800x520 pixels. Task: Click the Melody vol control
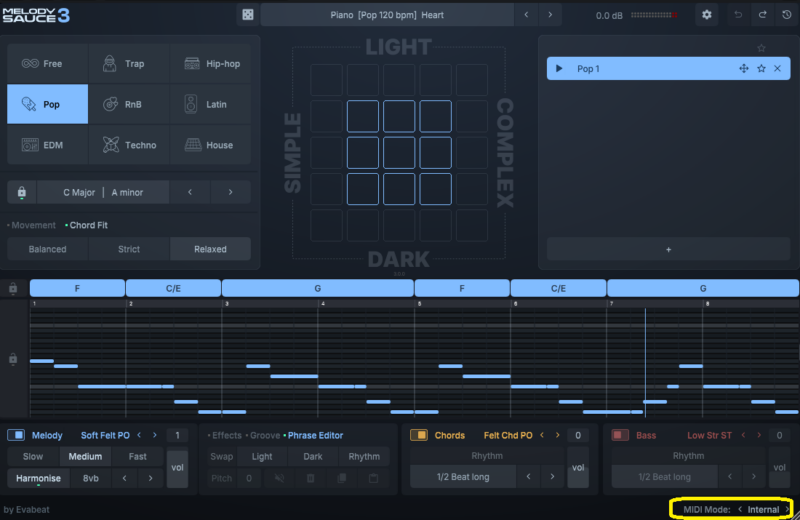(x=177, y=467)
